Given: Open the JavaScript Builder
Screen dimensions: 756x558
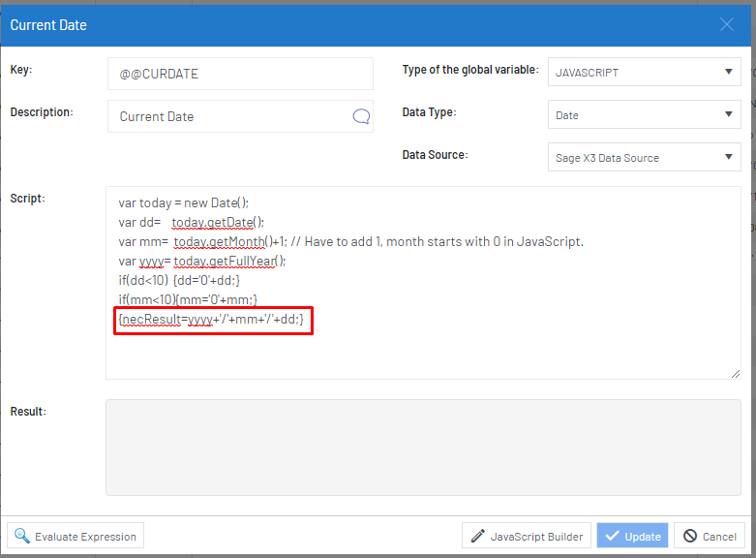Looking at the screenshot, I should click(527, 536).
